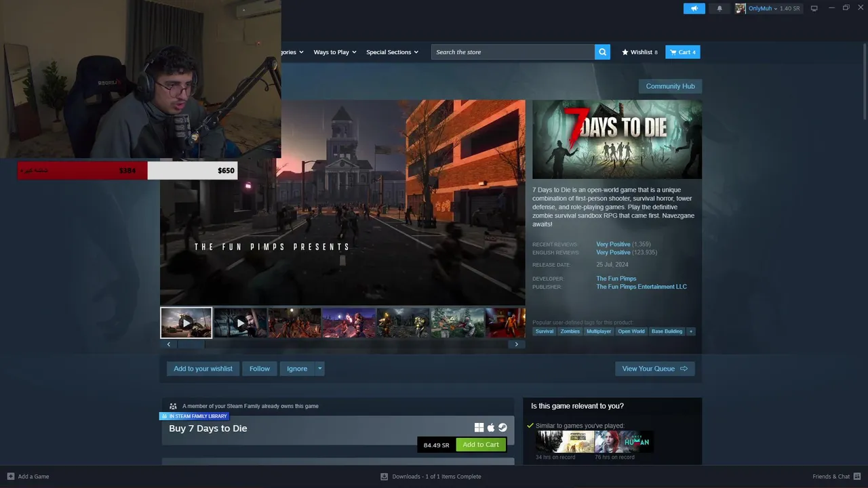Open the Once Human similar game thumbnail

pyautogui.click(x=624, y=442)
